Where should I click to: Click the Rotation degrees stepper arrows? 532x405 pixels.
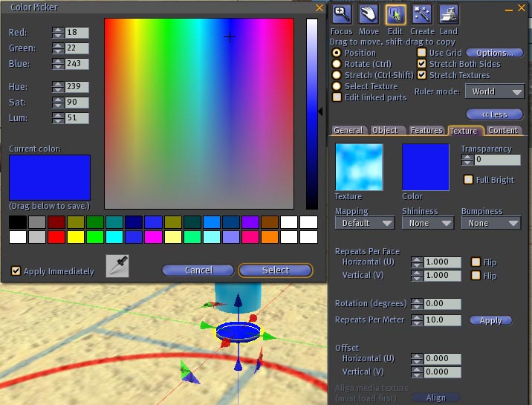[417, 304]
